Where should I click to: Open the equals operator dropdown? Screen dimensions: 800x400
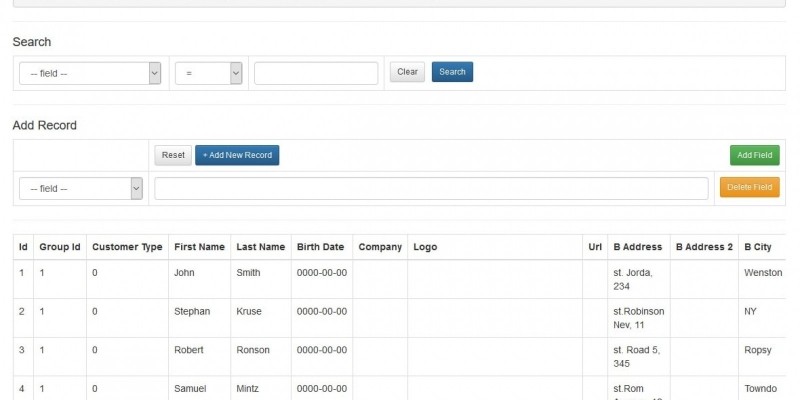pyautogui.click(x=208, y=73)
